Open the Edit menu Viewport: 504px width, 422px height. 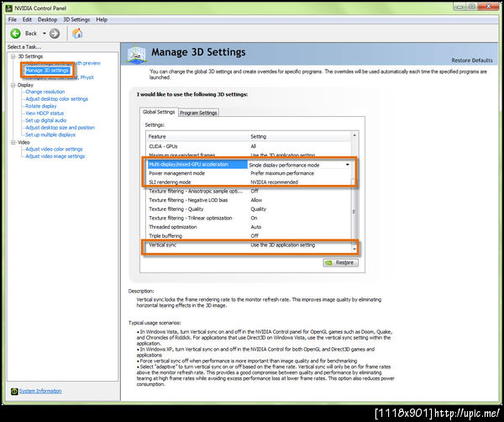click(x=27, y=19)
